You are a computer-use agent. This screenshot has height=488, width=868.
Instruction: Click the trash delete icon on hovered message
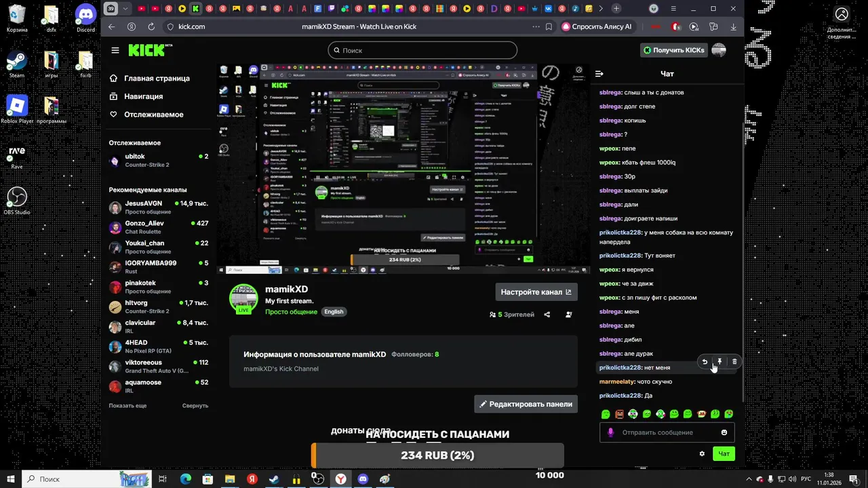pos(734,362)
